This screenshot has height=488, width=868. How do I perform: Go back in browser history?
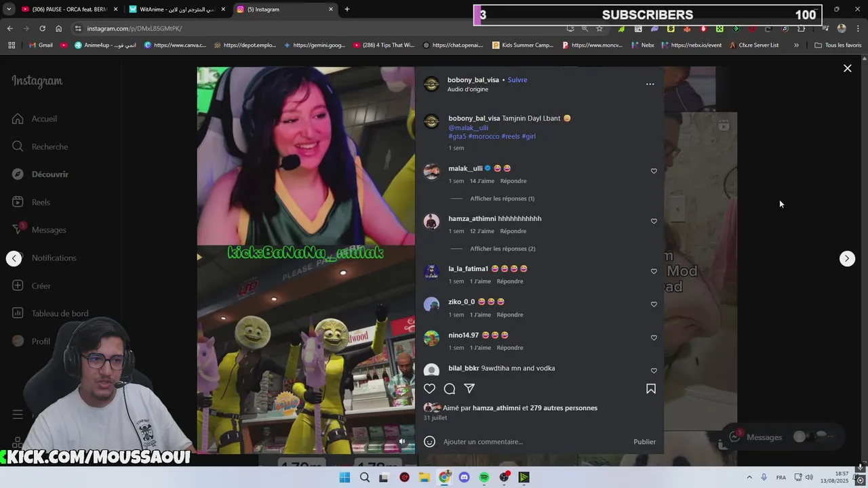10,28
